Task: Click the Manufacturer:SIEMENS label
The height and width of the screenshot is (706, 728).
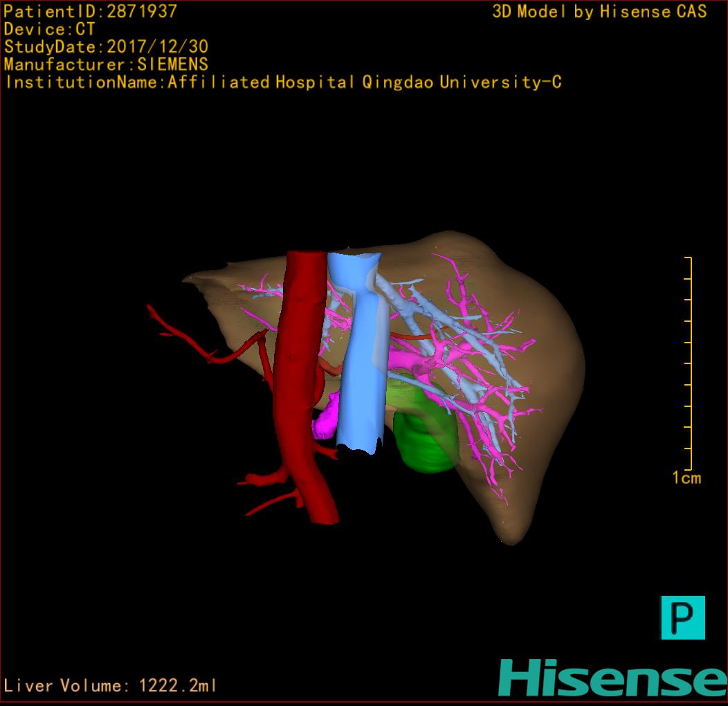Action: point(106,64)
